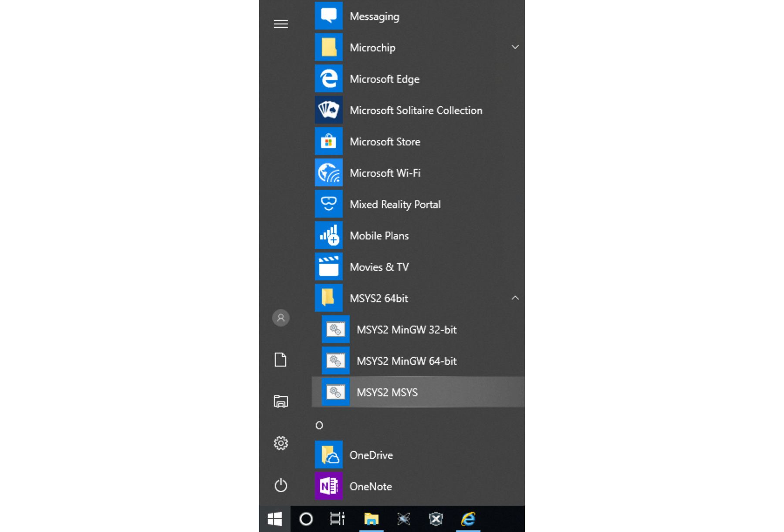Open the Messaging app

pyautogui.click(x=375, y=16)
